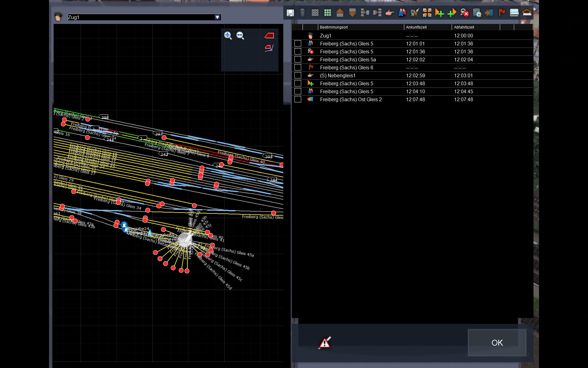Click the green grid select-all icon
The height and width of the screenshot is (368, 588).
tap(328, 13)
